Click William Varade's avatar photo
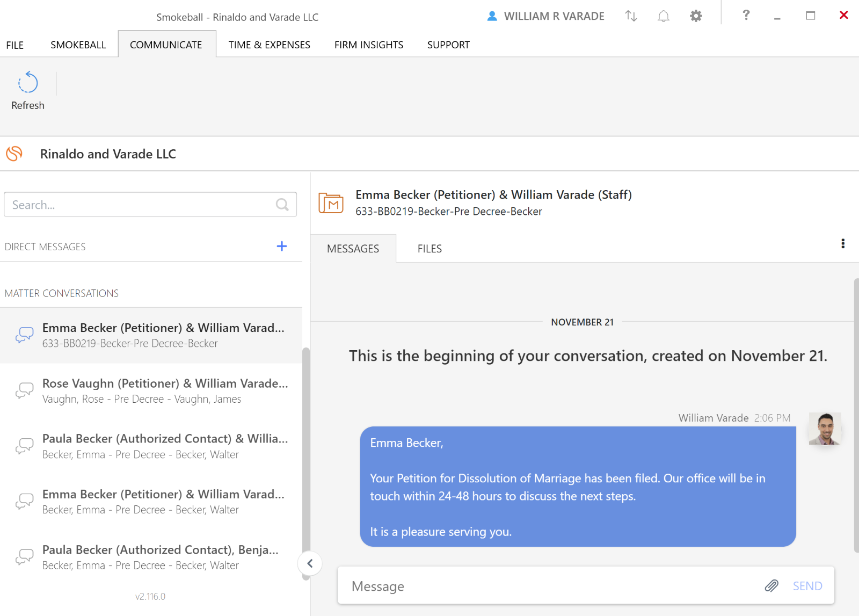 (x=825, y=429)
